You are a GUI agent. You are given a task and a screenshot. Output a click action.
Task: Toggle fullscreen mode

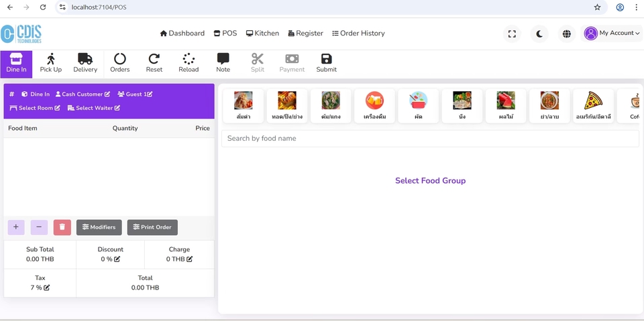coord(512,34)
